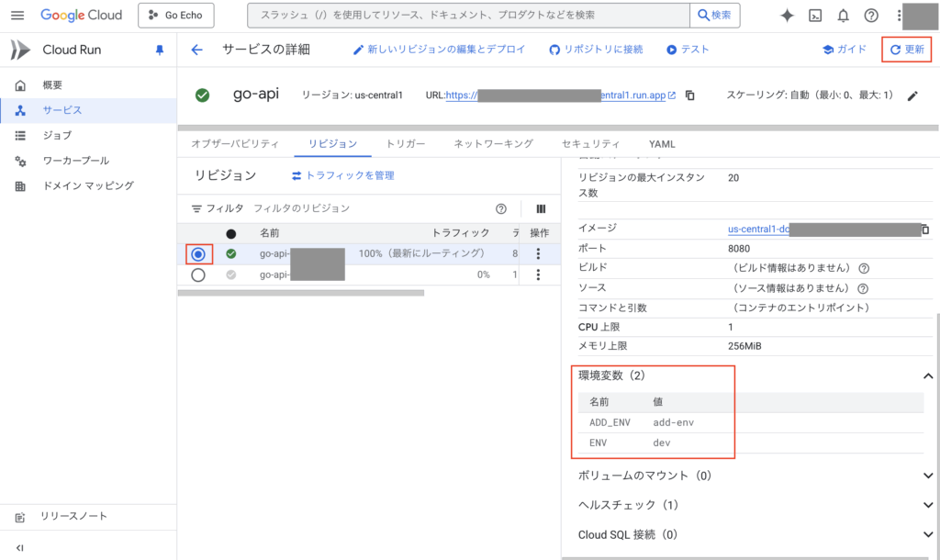940x560 pixels.
Task: Click the 更新 refresh button
Action: pos(907,50)
